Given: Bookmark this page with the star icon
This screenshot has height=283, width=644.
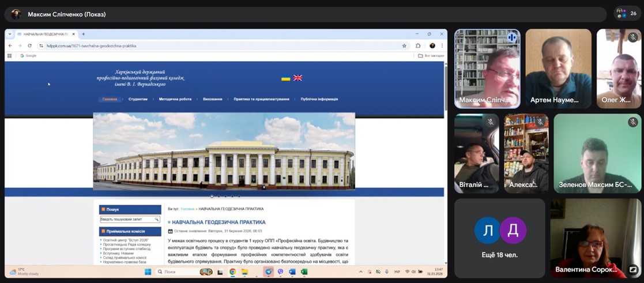Looking at the screenshot, I should coord(404,46).
